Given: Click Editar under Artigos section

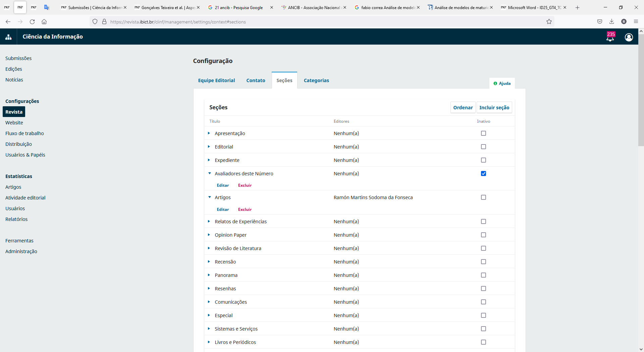Looking at the screenshot, I should point(223,210).
